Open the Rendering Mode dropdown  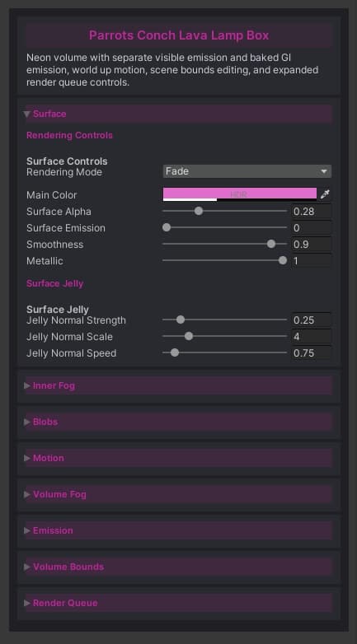point(247,171)
